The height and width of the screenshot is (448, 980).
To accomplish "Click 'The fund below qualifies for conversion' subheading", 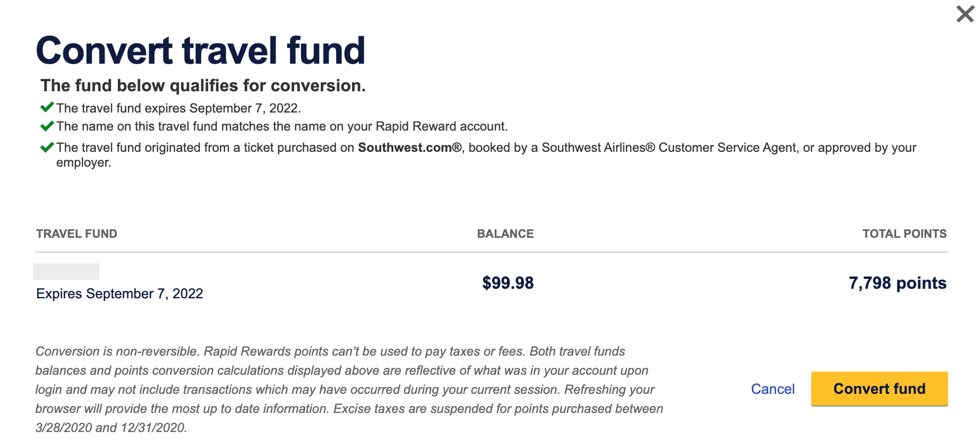I will [203, 85].
